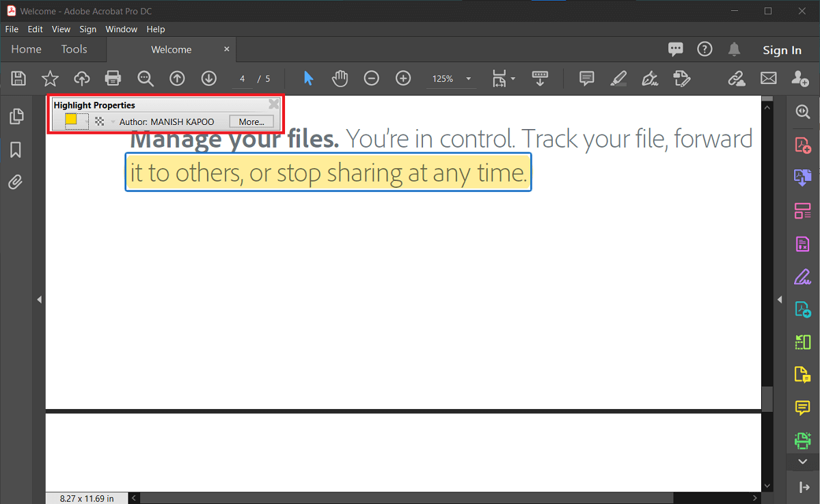Collapse the right tools pane chevron

[802, 462]
